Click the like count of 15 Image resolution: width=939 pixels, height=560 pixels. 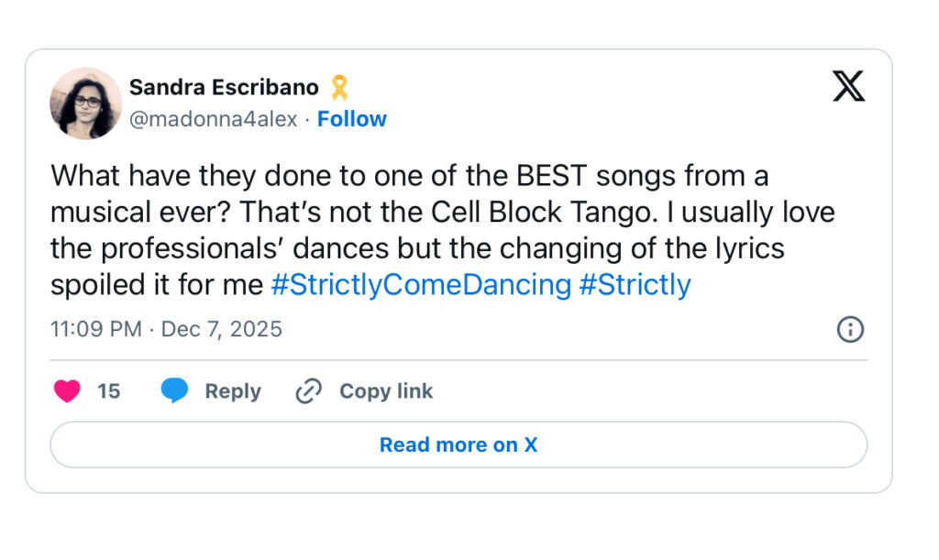click(109, 391)
